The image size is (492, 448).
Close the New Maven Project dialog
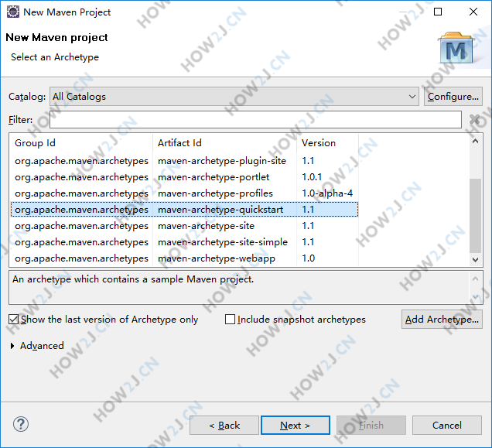(473, 12)
